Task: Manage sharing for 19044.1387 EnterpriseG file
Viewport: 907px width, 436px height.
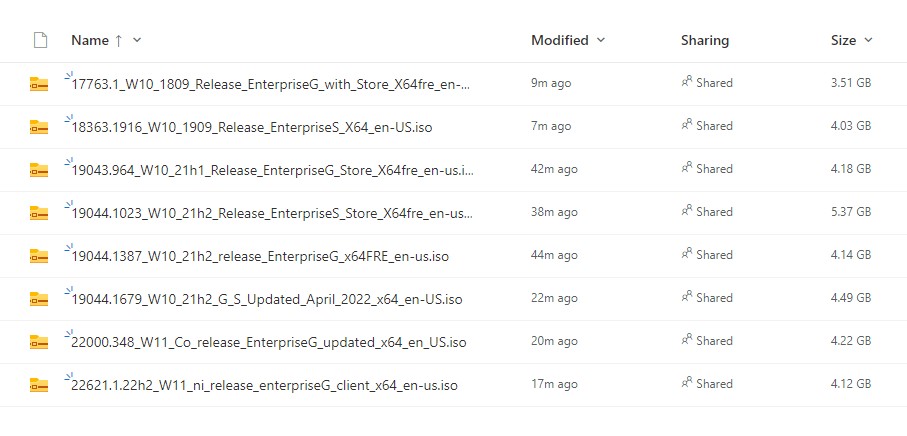Action: click(x=707, y=255)
